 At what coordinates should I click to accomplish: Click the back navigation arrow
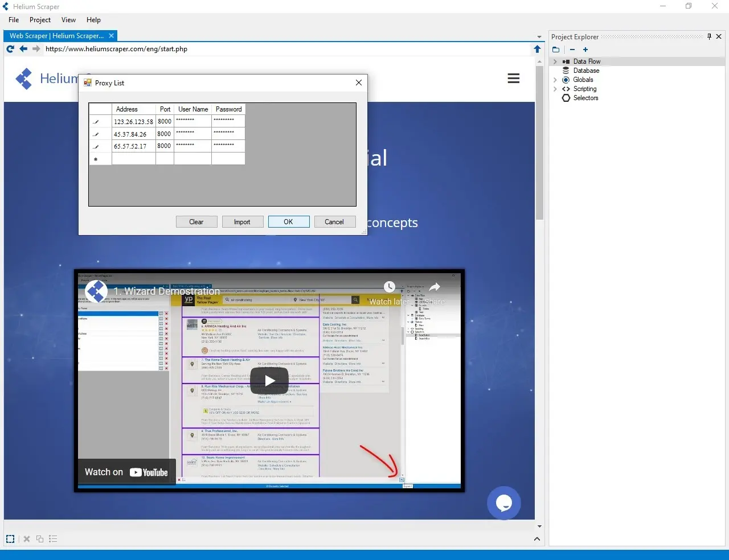click(23, 49)
